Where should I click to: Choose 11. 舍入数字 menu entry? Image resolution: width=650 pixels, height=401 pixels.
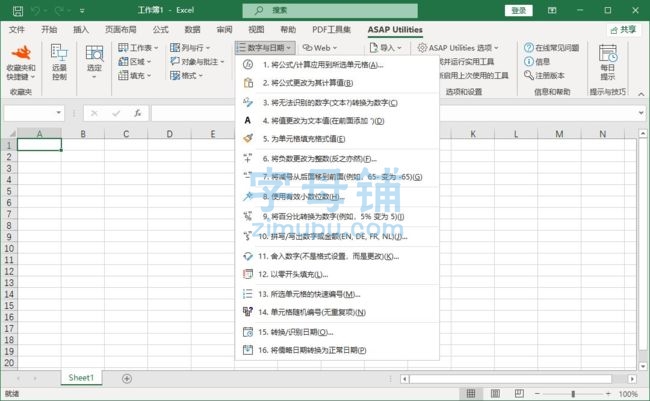click(x=337, y=256)
